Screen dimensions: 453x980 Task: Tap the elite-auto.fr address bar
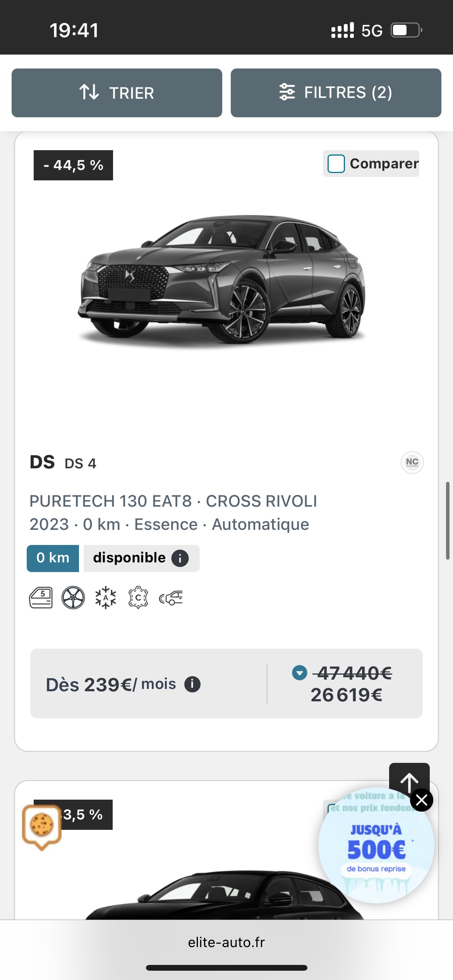226,942
